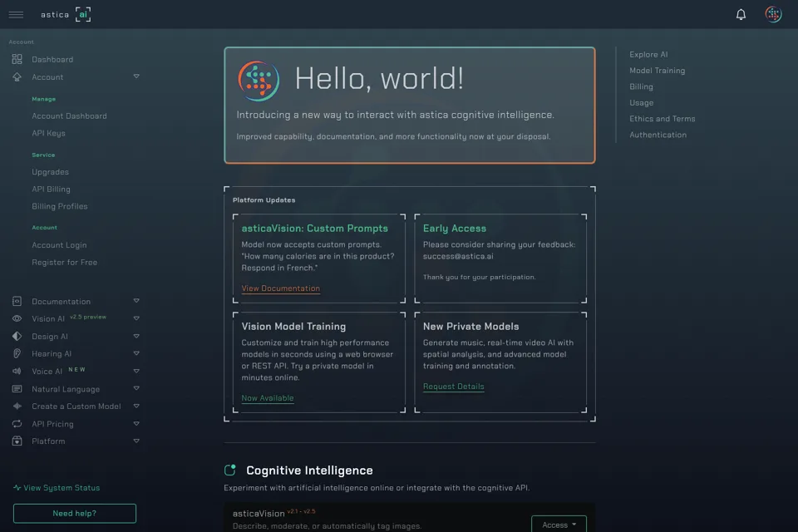Click the Vision AI eye icon
Image resolution: width=798 pixels, height=532 pixels.
[x=17, y=318]
